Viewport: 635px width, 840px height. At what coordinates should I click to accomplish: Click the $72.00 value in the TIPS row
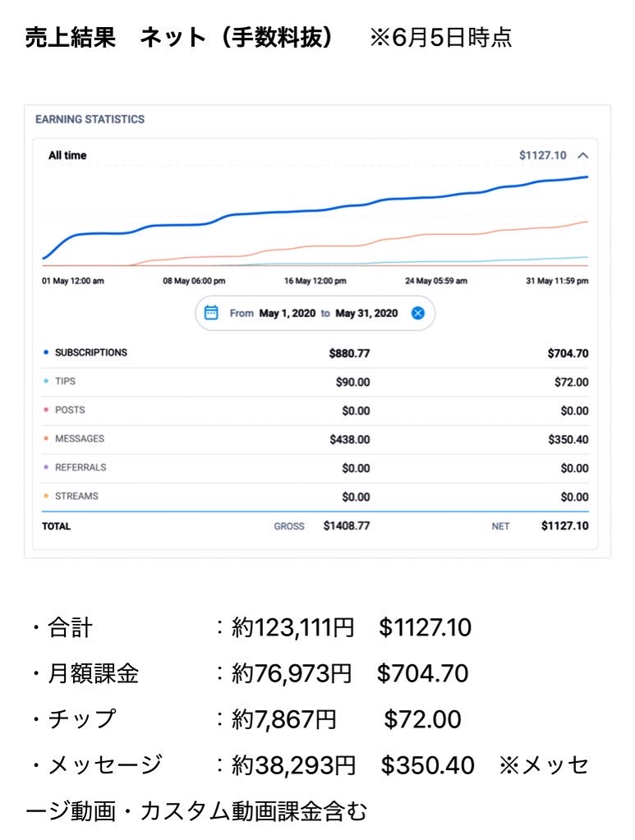(571, 383)
